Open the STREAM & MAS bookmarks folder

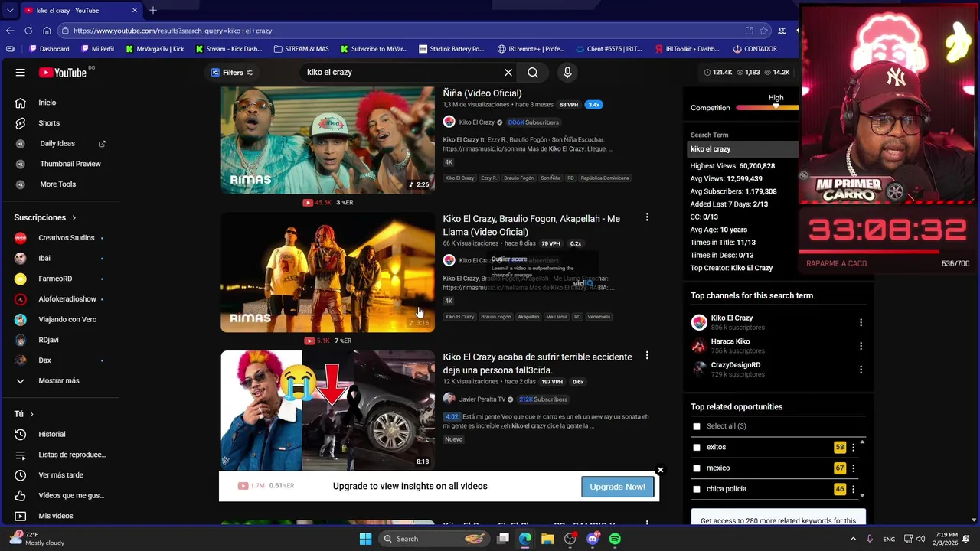pyautogui.click(x=300, y=49)
